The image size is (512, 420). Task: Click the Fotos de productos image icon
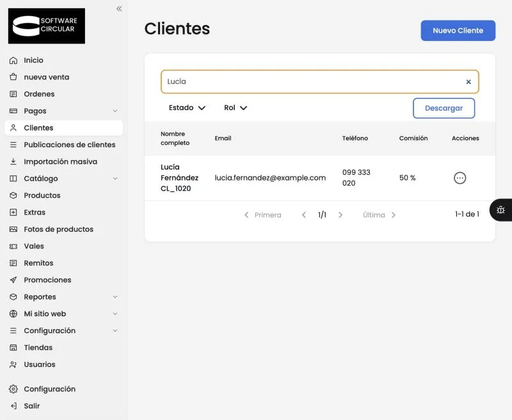pyautogui.click(x=13, y=229)
